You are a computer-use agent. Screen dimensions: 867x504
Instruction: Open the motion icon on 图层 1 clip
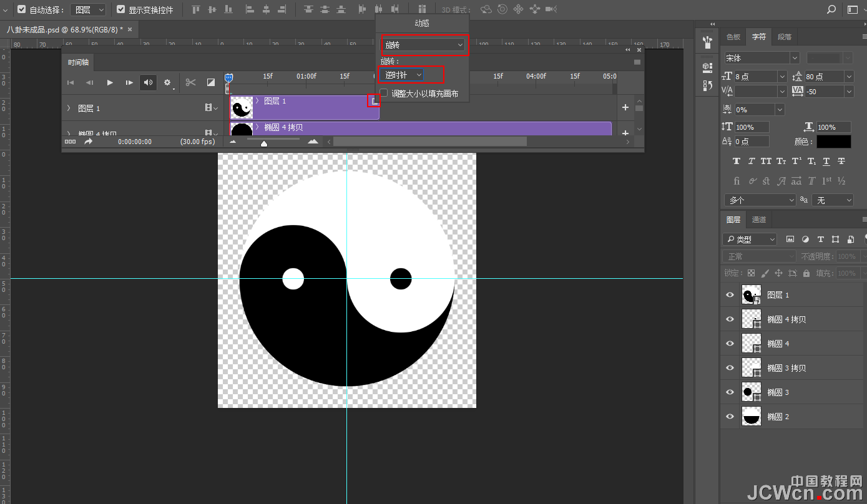(x=373, y=100)
